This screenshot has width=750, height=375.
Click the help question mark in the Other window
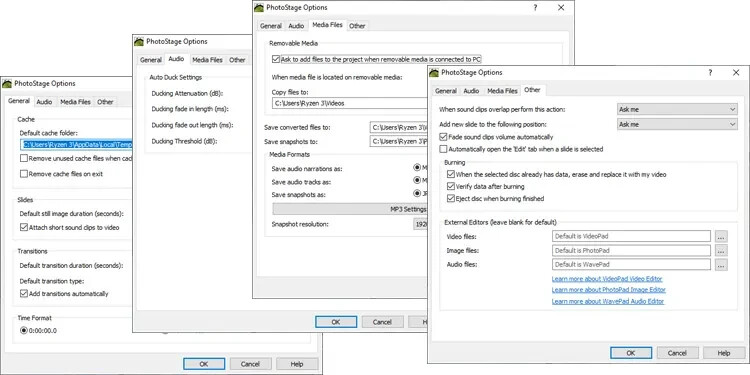[710, 73]
